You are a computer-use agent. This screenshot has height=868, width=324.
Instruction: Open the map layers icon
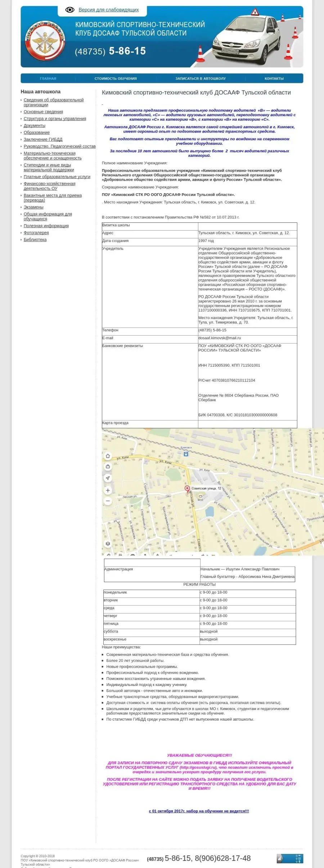pos(108,544)
